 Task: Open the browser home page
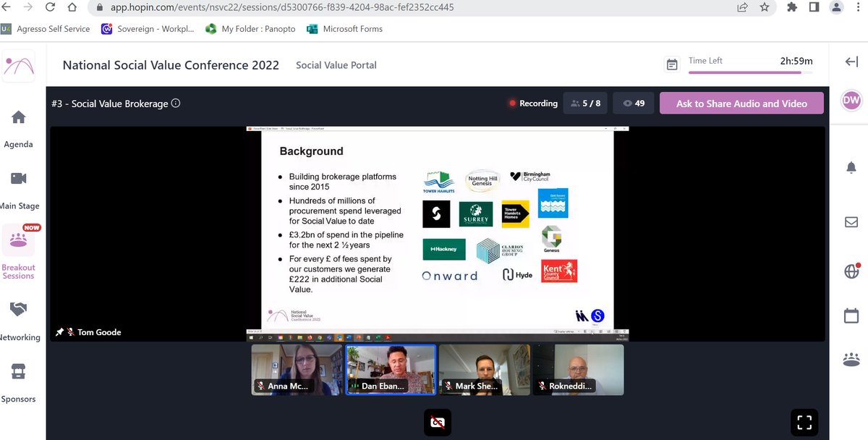click(x=72, y=7)
